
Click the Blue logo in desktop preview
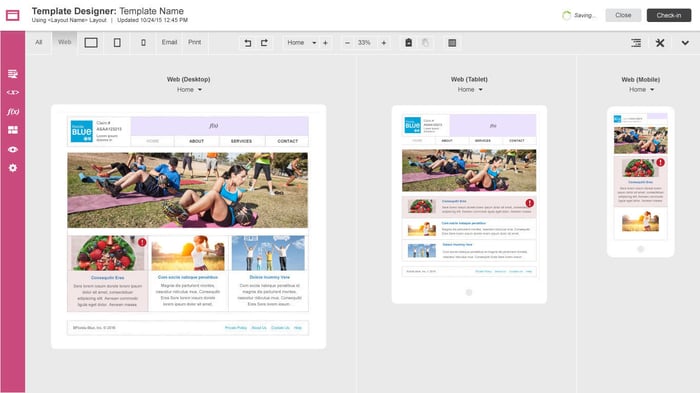point(82,131)
